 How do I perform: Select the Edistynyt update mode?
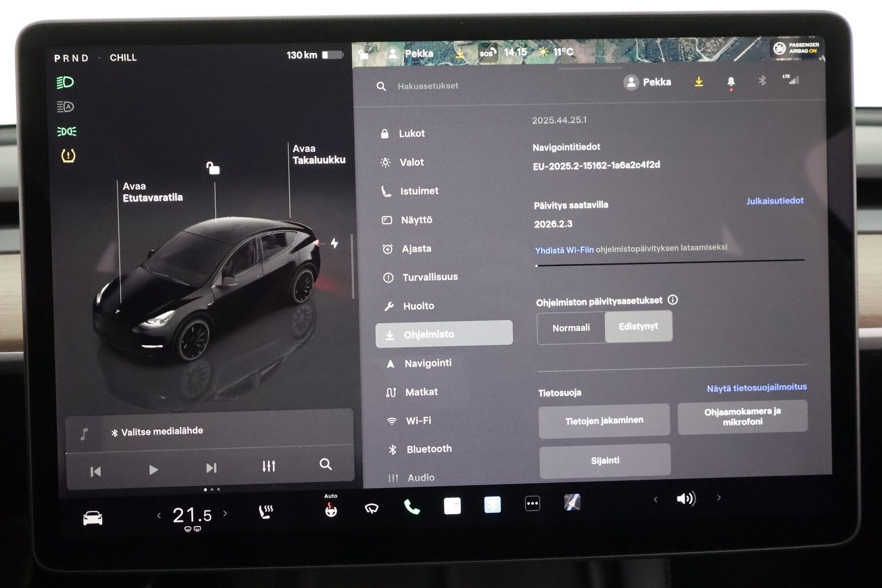(639, 326)
